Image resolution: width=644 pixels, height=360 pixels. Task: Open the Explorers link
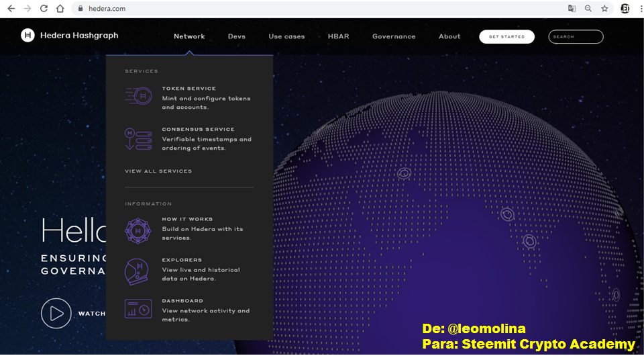tap(182, 260)
